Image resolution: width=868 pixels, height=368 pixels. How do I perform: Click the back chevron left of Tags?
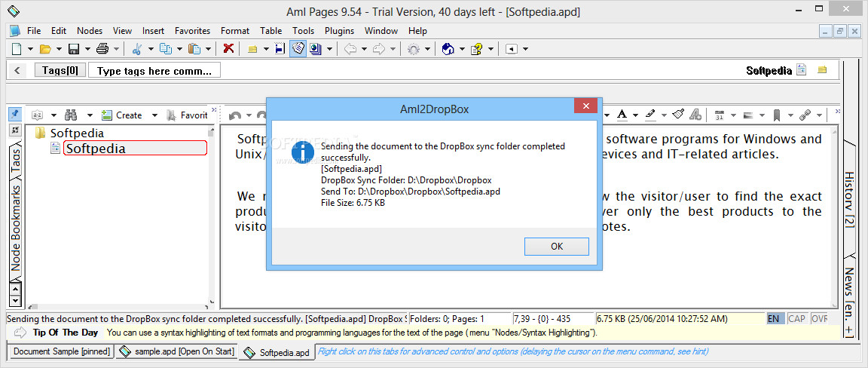pyautogui.click(x=17, y=70)
